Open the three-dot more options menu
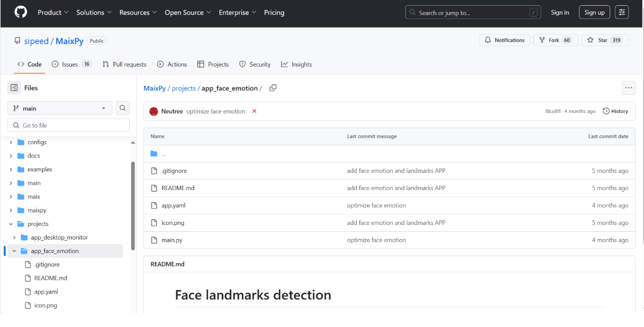 point(628,88)
